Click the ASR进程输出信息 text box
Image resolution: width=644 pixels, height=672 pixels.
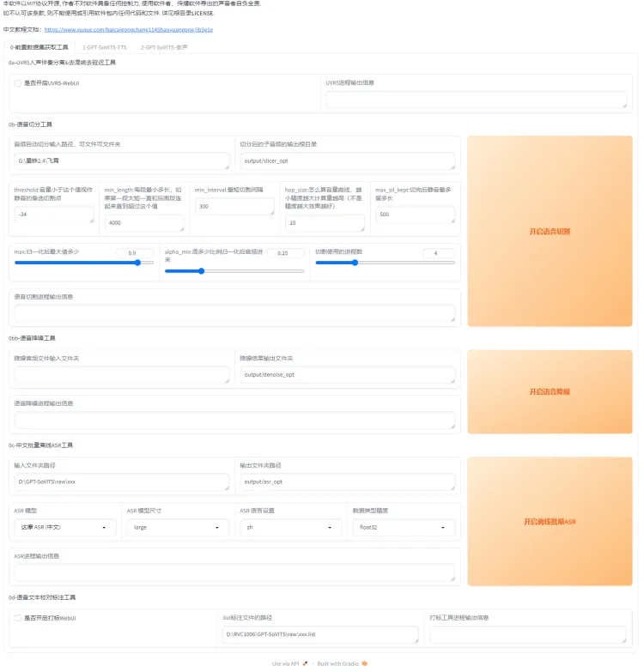point(234,573)
